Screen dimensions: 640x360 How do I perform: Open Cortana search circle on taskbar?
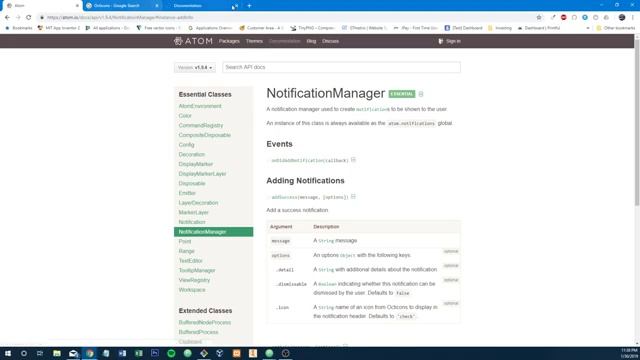24,353
